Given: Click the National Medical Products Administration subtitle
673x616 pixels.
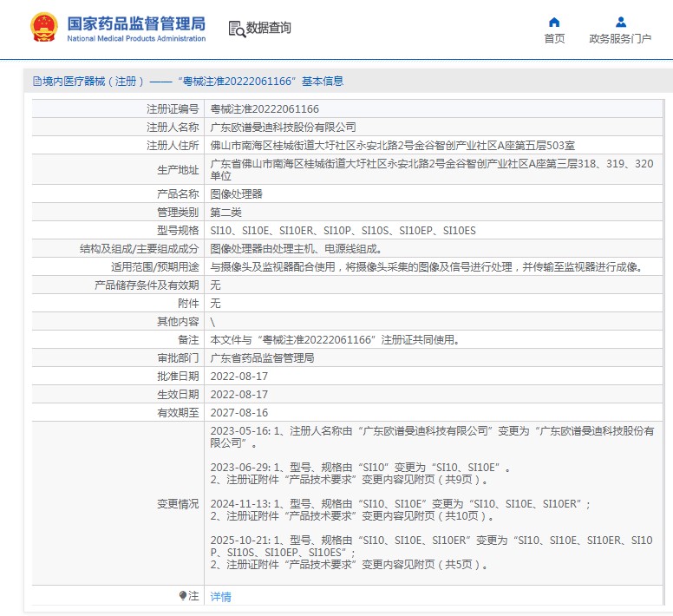Looking at the screenshot, I should tap(136, 39).
